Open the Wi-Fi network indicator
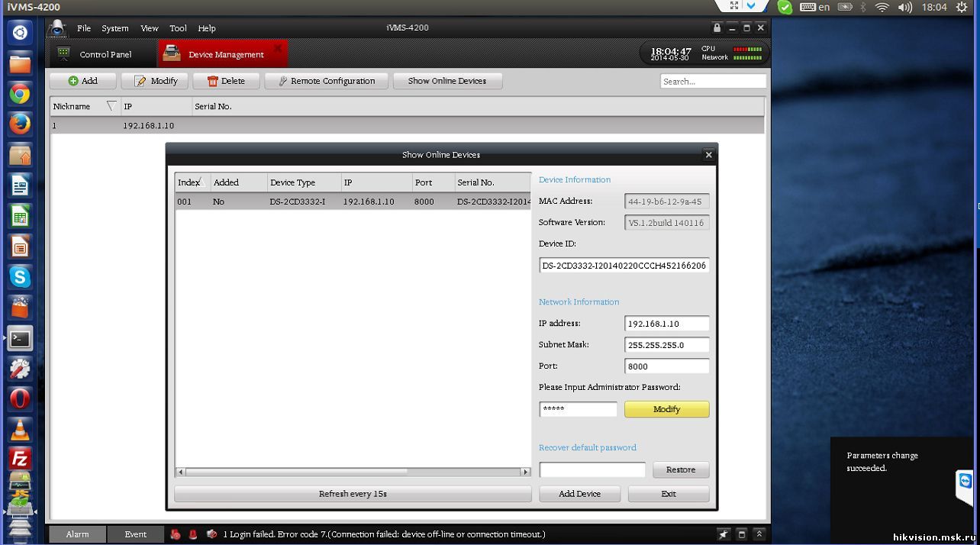This screenshot has height=545, width=980. pos(882,7)
